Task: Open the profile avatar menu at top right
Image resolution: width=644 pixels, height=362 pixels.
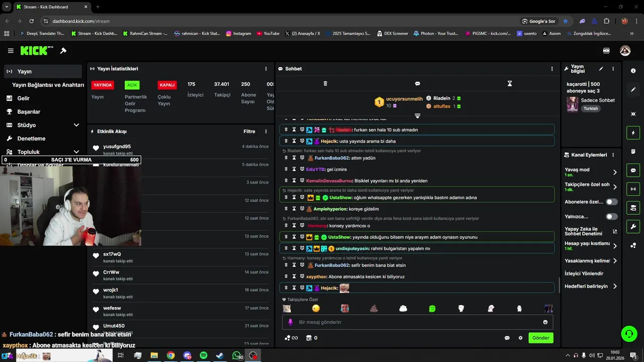Action: coord(625,51)
